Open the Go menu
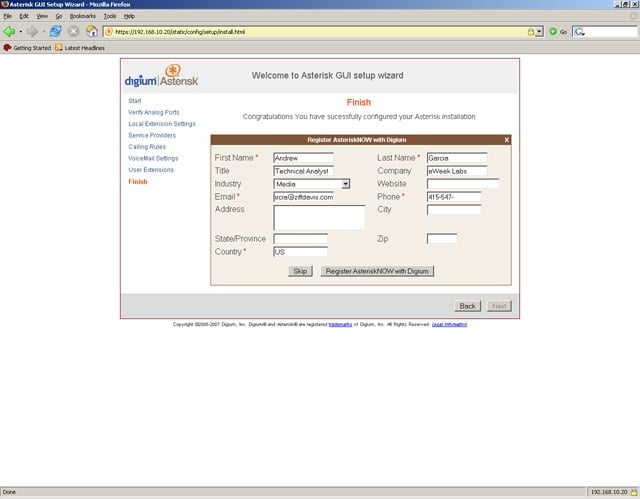Image resolution: width=640 pixels, height=499 pixels. (59, 16)
